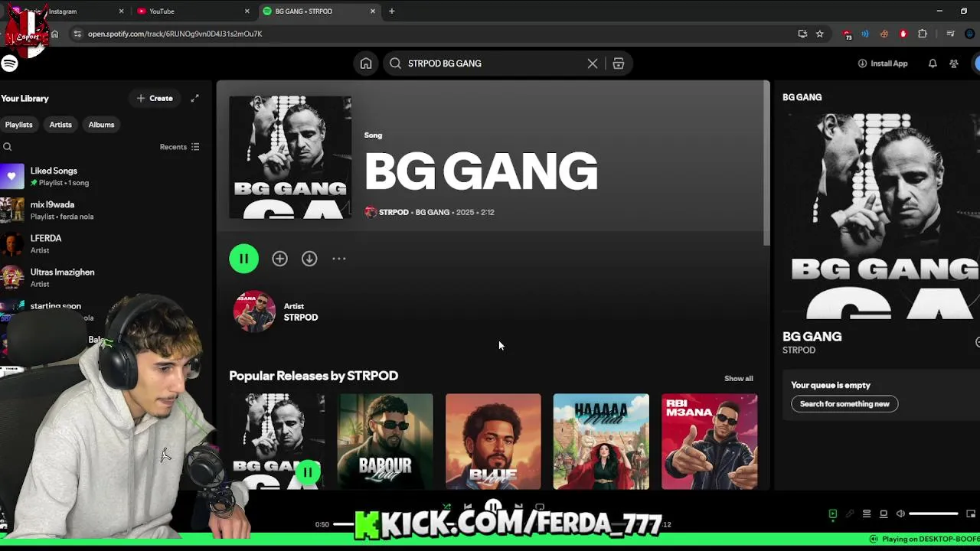The width and height of the screenshot is (980, 551).
Task: Open the Liked Songs playlist
Action: point(106,176)
